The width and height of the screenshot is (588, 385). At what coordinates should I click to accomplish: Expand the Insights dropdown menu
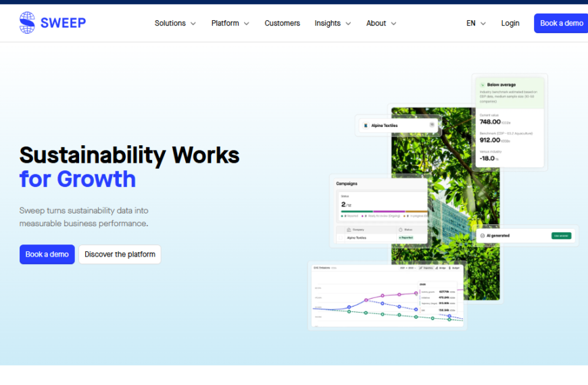click(x=333, y=23)
